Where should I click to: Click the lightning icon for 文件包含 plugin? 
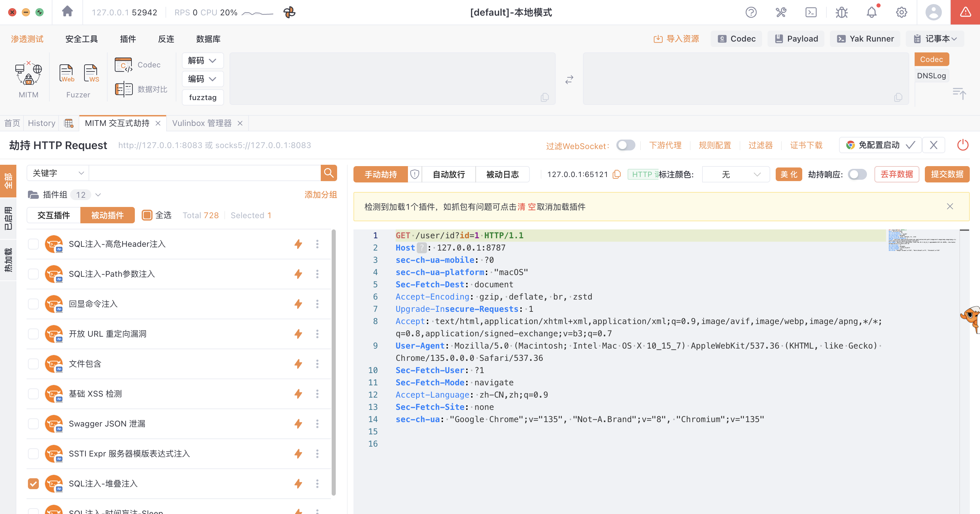(x=298, y=364)
